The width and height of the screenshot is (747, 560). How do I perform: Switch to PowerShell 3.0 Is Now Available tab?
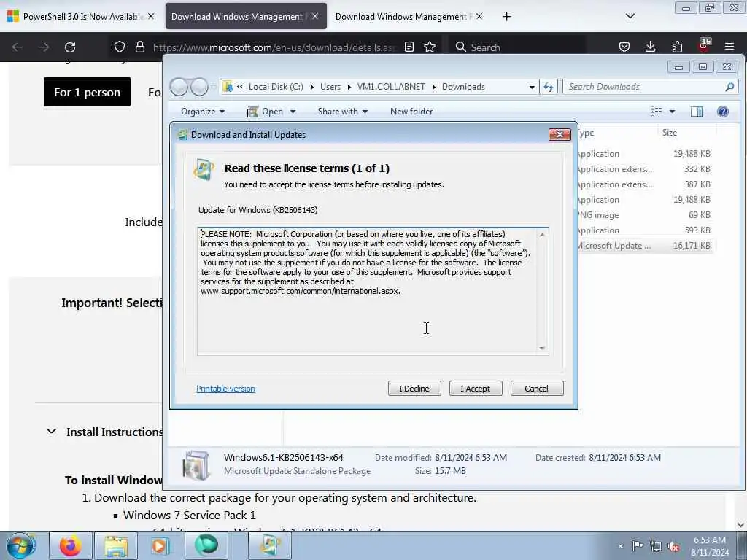coord(81,17)
